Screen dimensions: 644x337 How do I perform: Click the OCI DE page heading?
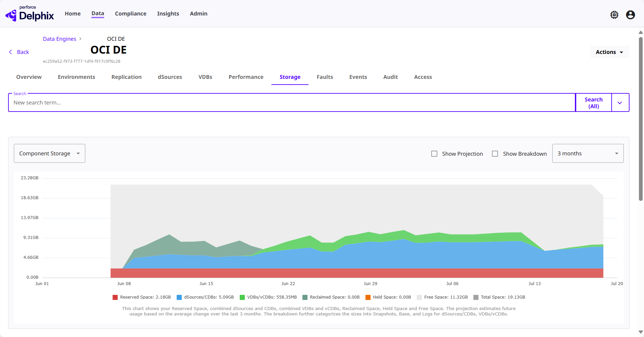tap(109, 50)
